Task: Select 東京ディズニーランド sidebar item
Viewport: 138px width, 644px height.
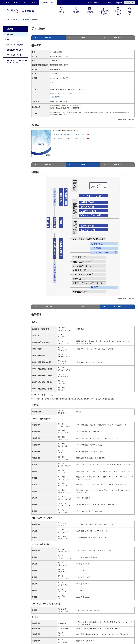Action: pyautogui.click(x=16, y=61)
